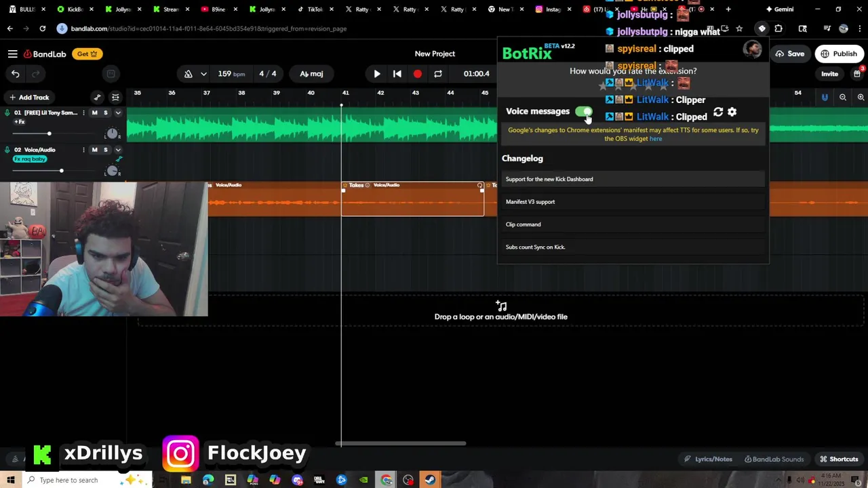Toggle the snap magnet icon
Screen dimensions: 868x488
[825, 98]
